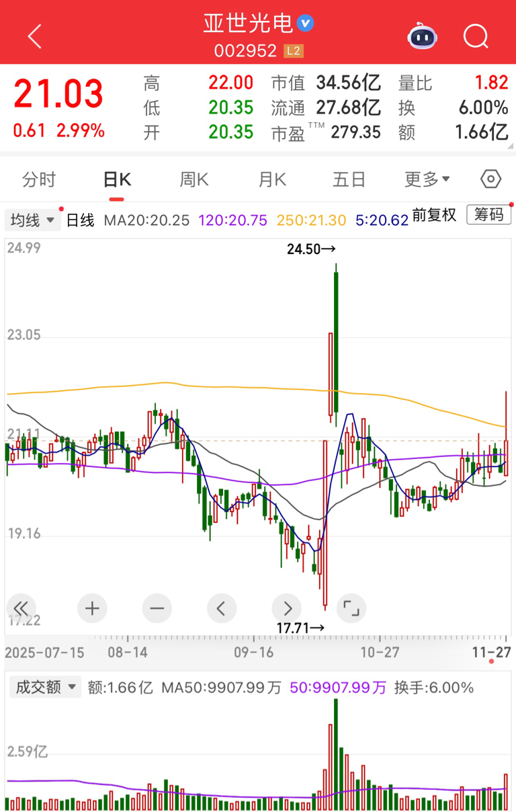
Task: Tap the 17.71 low price label
Action: [x=300, y=628]
